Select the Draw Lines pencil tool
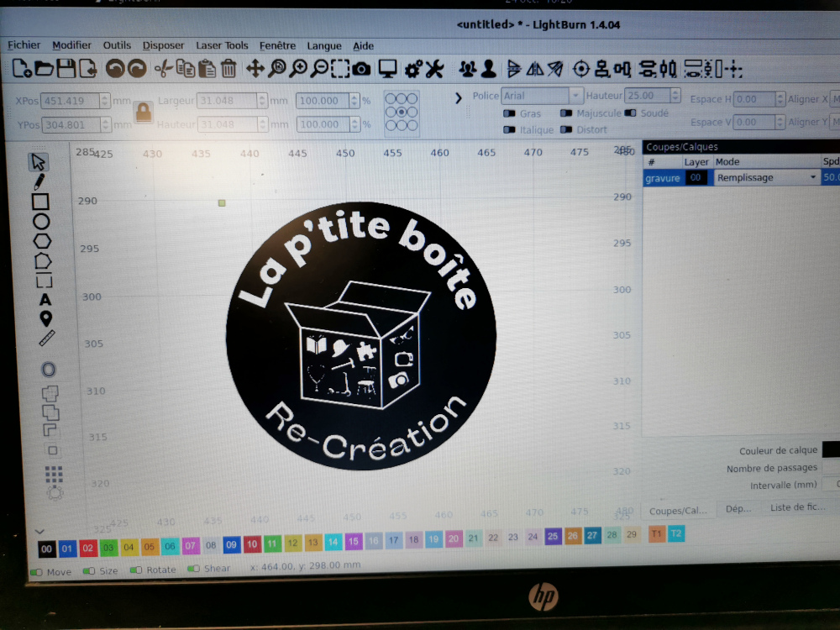The width and height of the screenshot is (840, 630). click(39, 181)
